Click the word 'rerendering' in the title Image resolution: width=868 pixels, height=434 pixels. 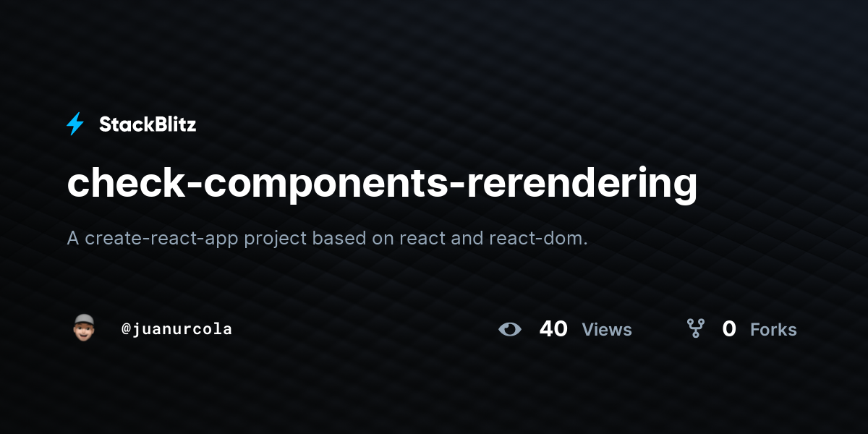pyautogui.click(x=582, y=184)
